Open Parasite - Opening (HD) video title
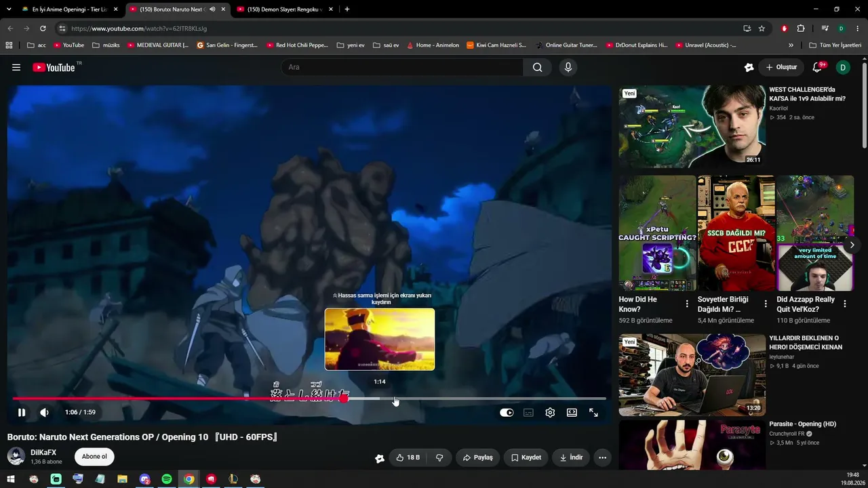This screenshot has height=488, width=868. click(x=802, y=424)
